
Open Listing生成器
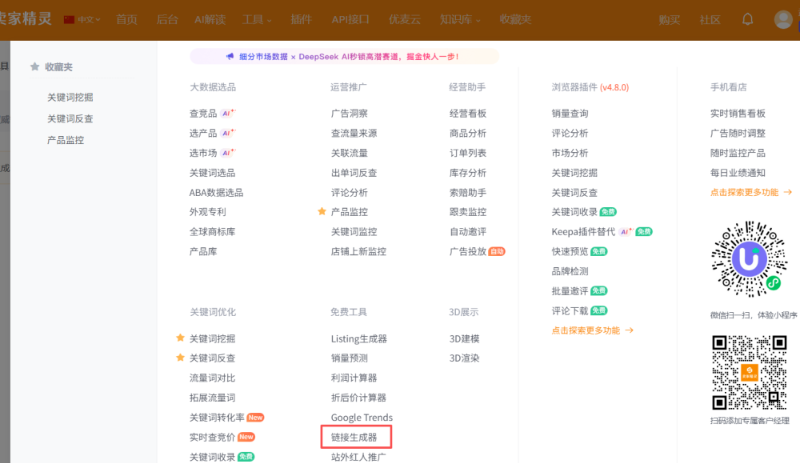coord(359,338)
